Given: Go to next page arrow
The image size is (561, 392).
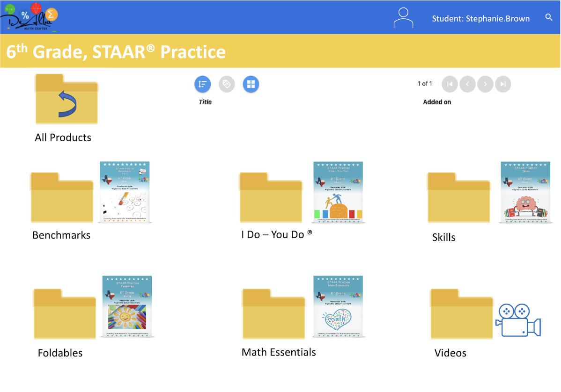Looking at the screenshot, I should point(485,84).
